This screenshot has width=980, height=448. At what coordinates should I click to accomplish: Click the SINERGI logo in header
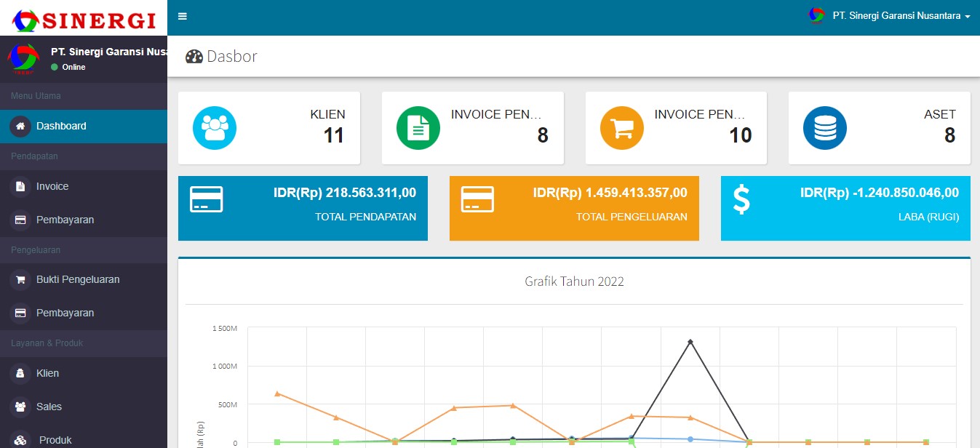(x=84, y=19)
